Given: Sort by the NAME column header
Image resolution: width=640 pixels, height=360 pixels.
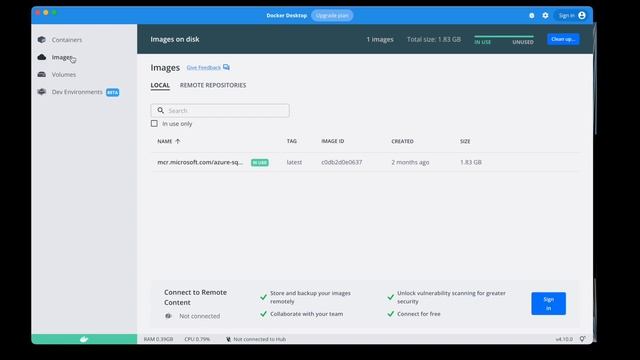Looking at the screenshot, I should pyautogui.click(x=165, y=141).
